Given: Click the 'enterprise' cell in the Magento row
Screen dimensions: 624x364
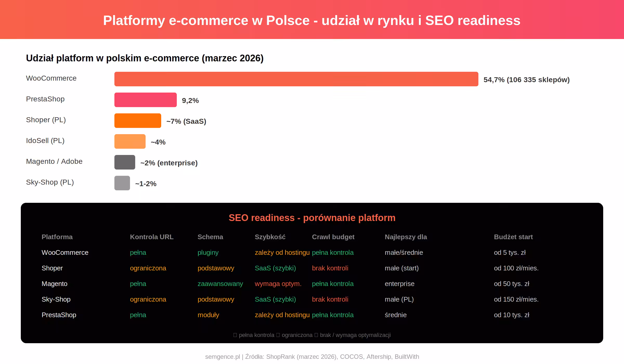Looking at the screenshot, I should 400,284.
